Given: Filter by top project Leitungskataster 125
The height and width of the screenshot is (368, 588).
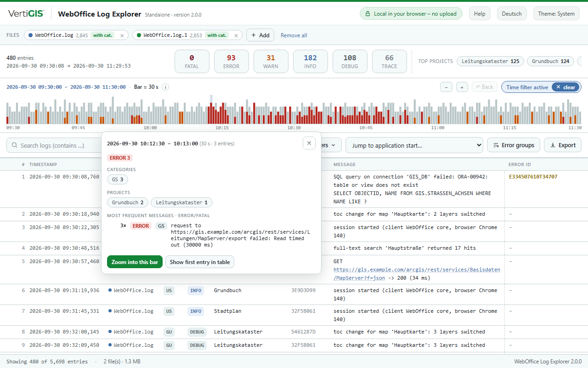Looking at the screenshot, I should [491, 61].
